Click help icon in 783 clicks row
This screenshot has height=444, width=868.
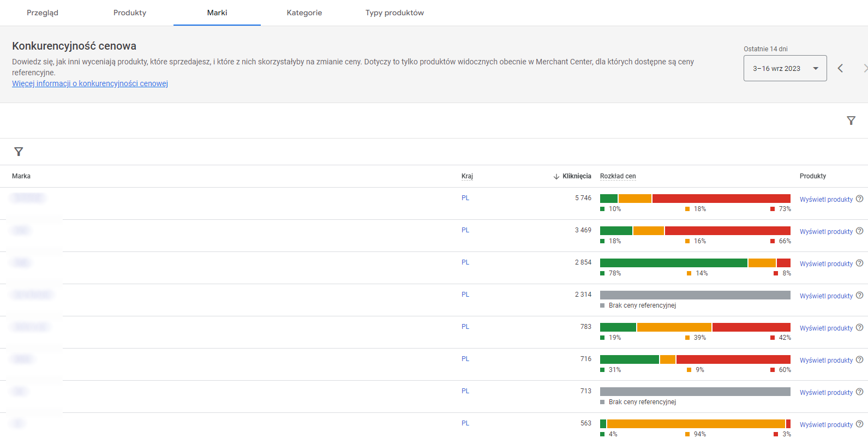(x=860, y=327)
